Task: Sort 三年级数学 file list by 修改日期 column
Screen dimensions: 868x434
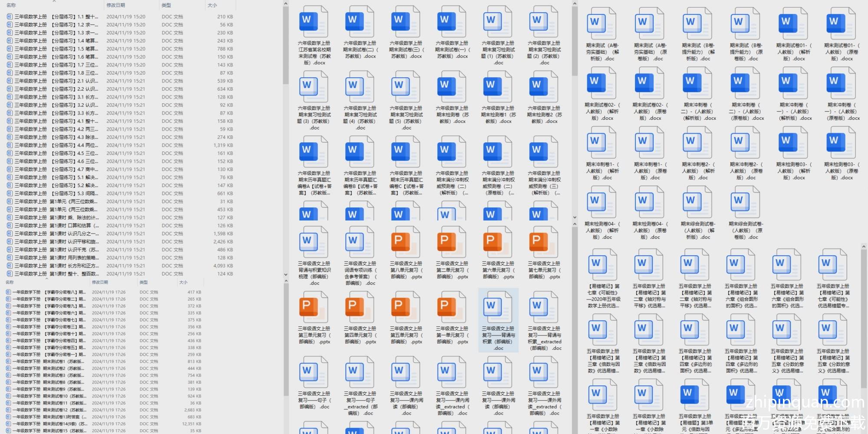Action: (116, 5)
